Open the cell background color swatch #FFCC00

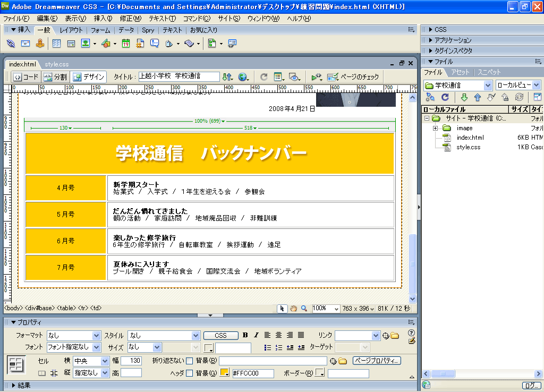tap(224, 373)
